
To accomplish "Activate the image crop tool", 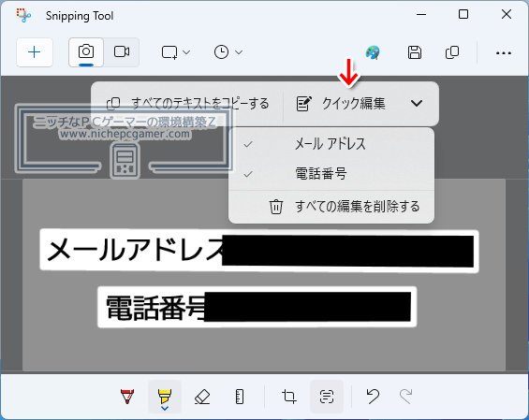I will coord(289,397).
